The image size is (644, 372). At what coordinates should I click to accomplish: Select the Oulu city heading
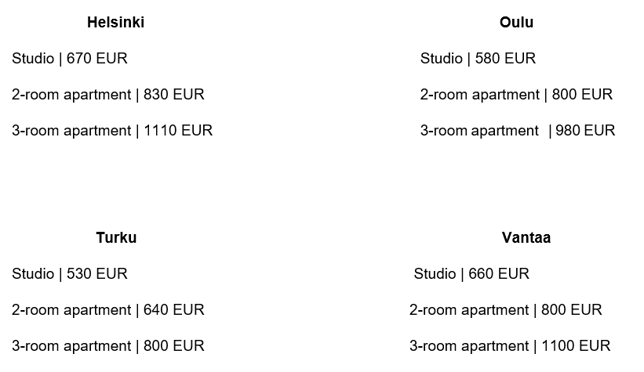click(516, 22)
